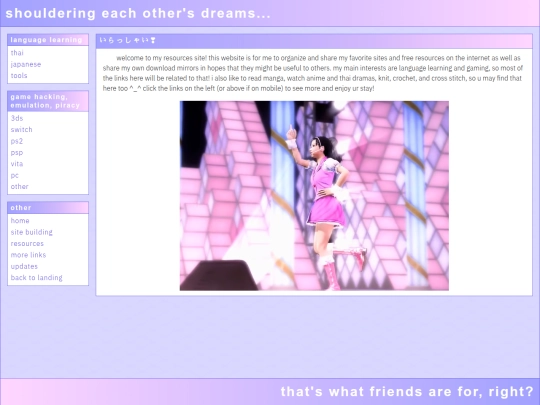This screenshot has width=540, height=405.
Task: Open the ps2 link
Action: (x=17, y=141)
